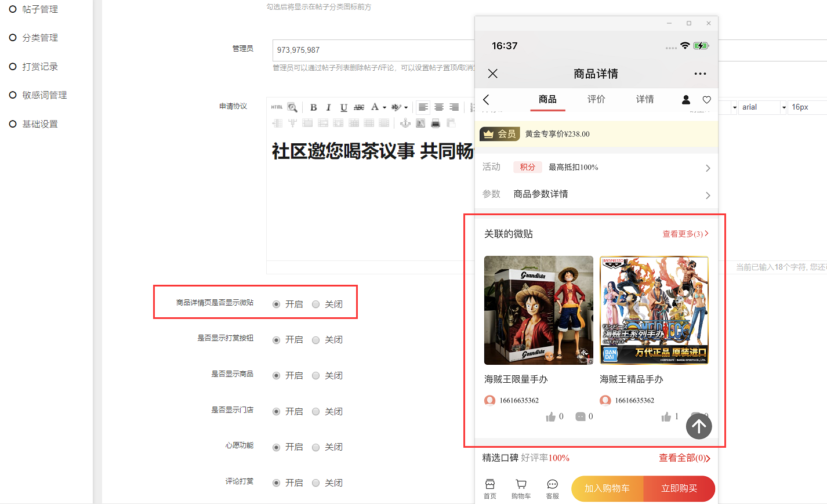Open the arial font family dropdown
827x504 pixels.
(x=763, y=107)
